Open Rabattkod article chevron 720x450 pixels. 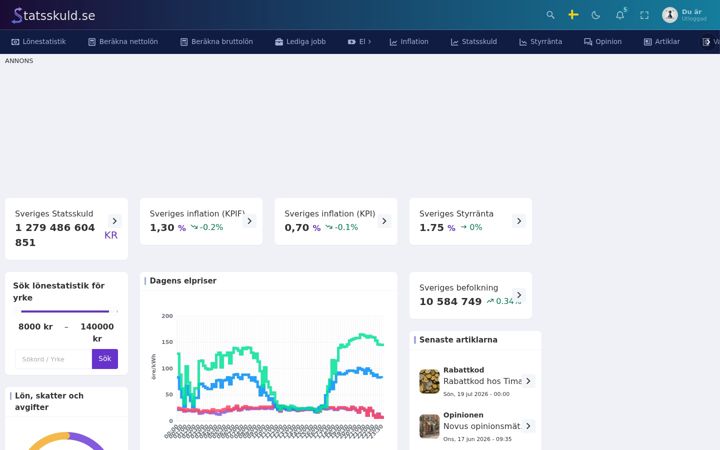click(528, 381)
